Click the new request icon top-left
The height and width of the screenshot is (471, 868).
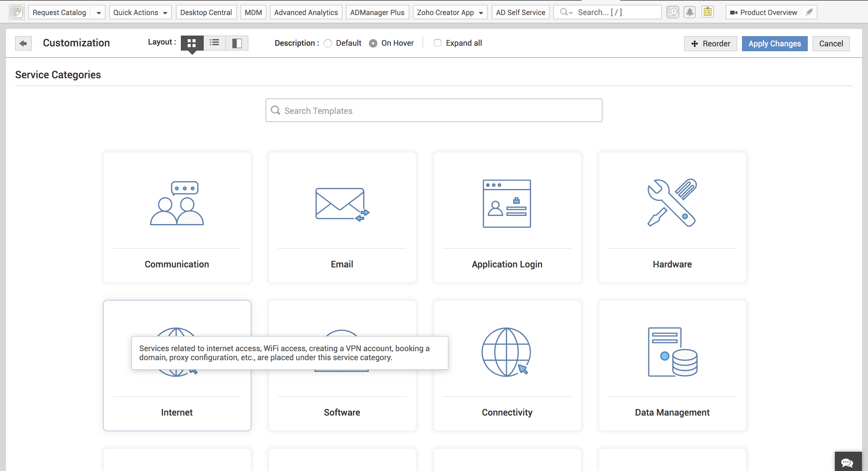pos(17,12)
